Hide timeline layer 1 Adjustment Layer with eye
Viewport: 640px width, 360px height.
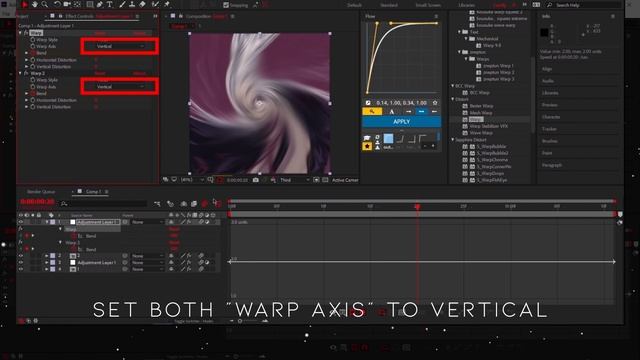[20, 222]
